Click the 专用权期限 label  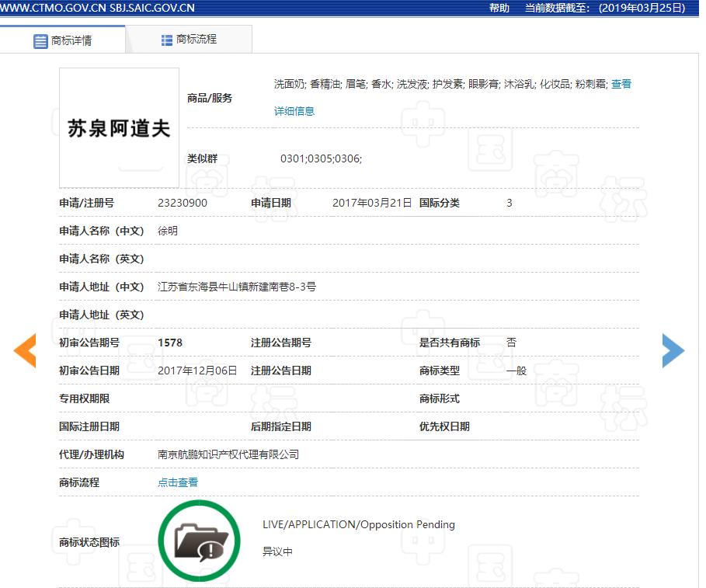click(x=85, y=399)
